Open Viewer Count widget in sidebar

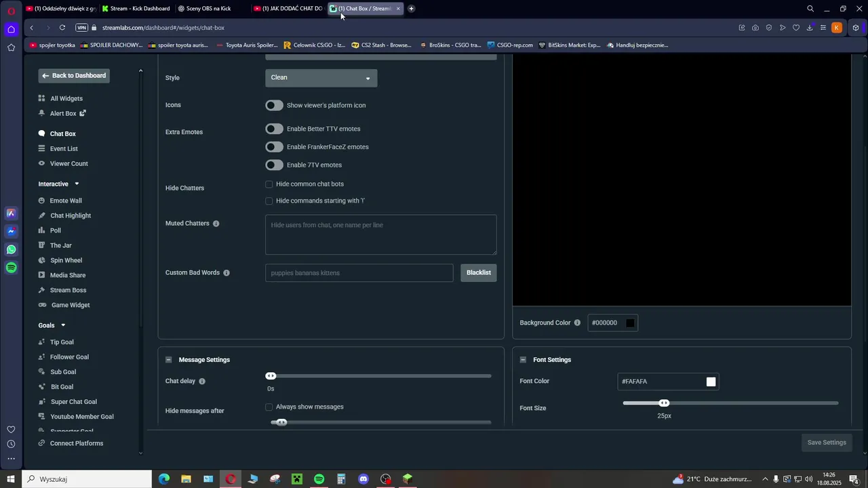(x=68, y=163)
